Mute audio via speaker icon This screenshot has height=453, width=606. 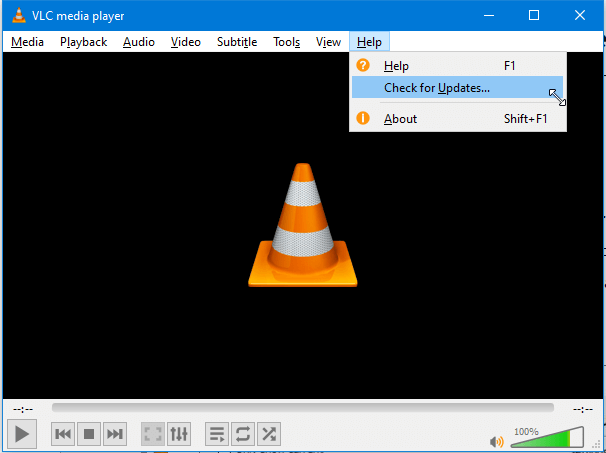tap(497, 441)
